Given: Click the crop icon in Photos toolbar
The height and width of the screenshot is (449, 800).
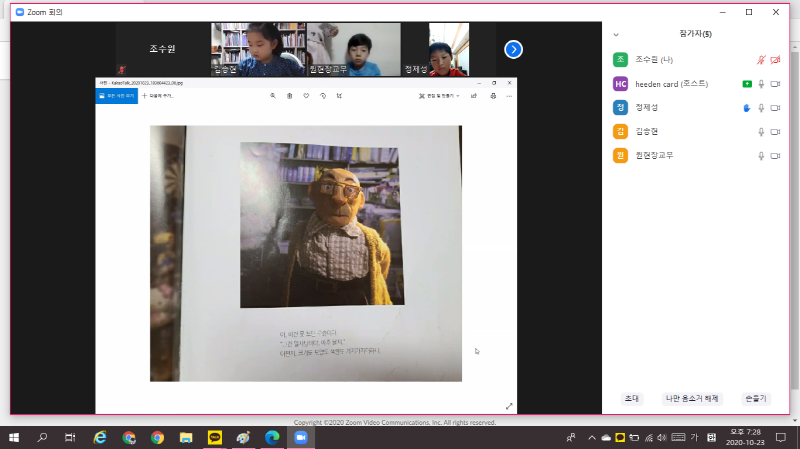Looking at the screenshot, I should (339, 96).
